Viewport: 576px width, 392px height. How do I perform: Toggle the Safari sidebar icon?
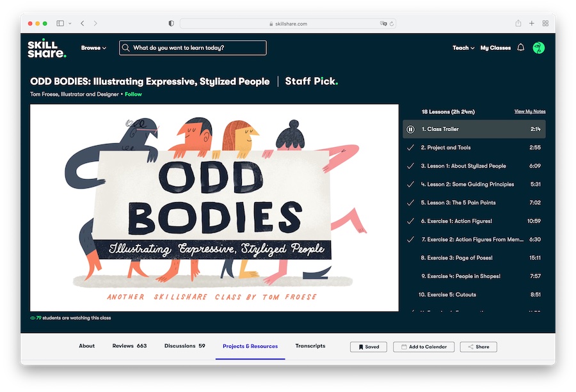[x=60, y=24]
